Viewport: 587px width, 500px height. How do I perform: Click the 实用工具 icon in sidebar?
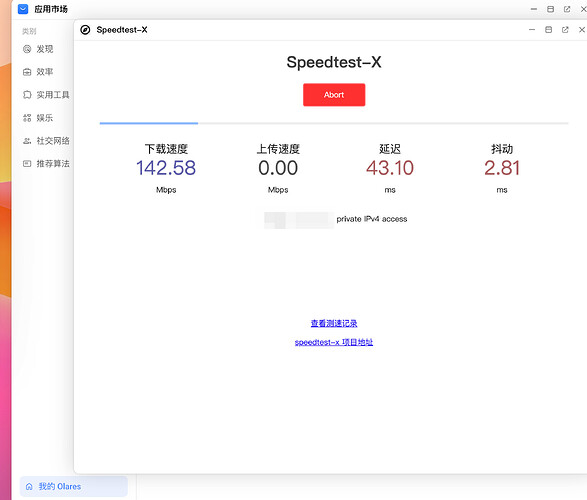[27, 95]
